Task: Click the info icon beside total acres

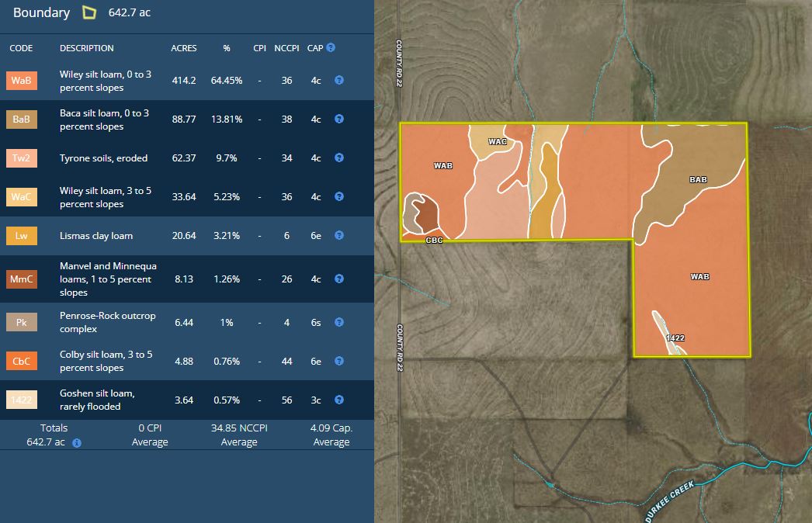Action: pyautogui.click(x=77, y=443)
